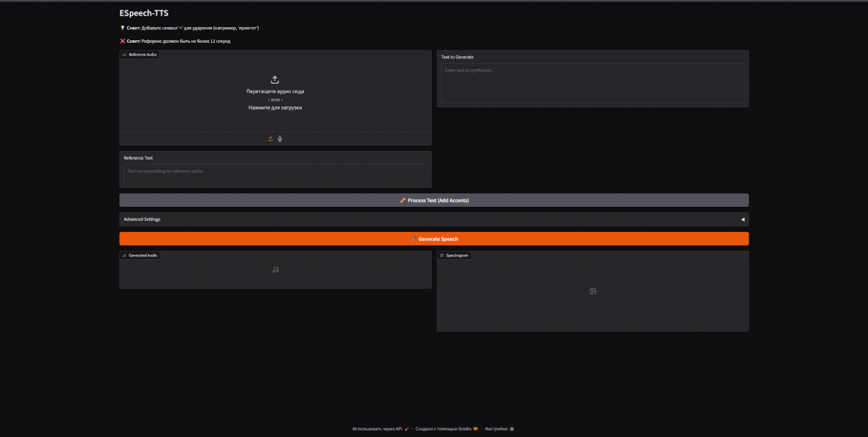Click the 'Spectrogram' panel label
Image resolution: width=868 pixels, height=437 pixels.
point(454,255)
